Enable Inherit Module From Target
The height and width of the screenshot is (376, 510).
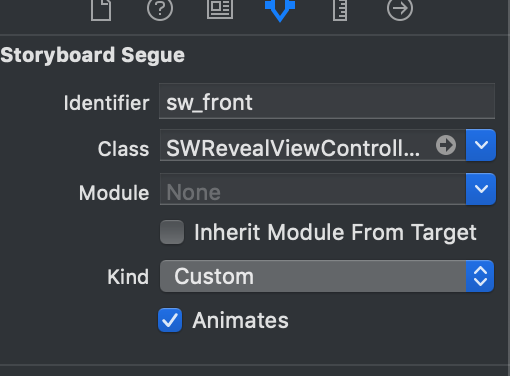tap(172, 232)
